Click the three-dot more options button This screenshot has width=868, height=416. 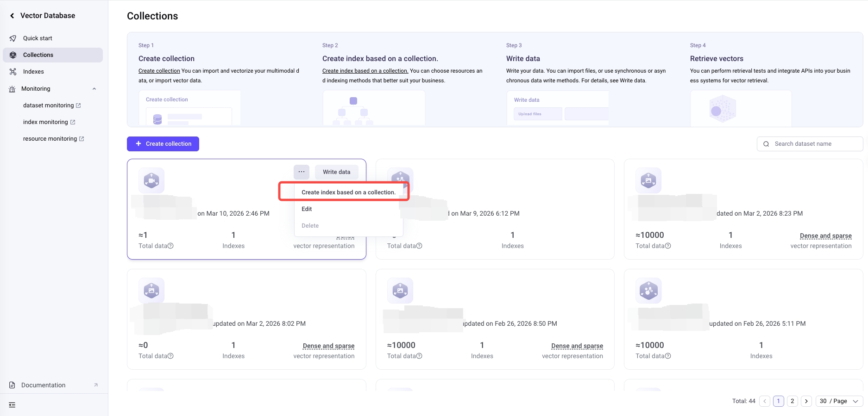click(302, 172)
